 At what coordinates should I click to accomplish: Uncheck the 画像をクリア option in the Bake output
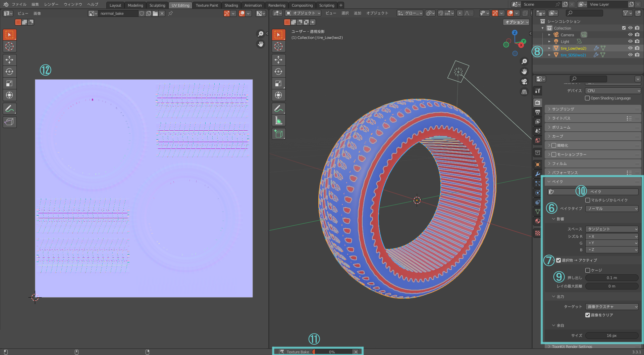pyautogui.click(x=588, y=315)
